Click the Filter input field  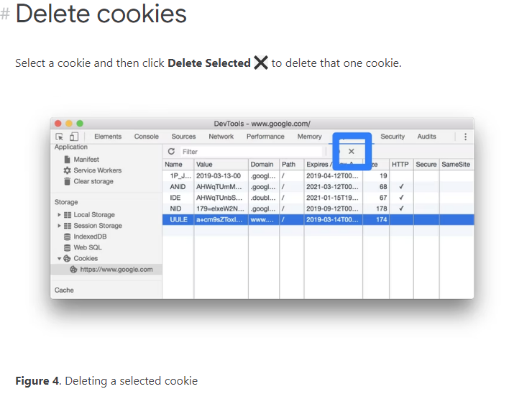tap(252, 152)
